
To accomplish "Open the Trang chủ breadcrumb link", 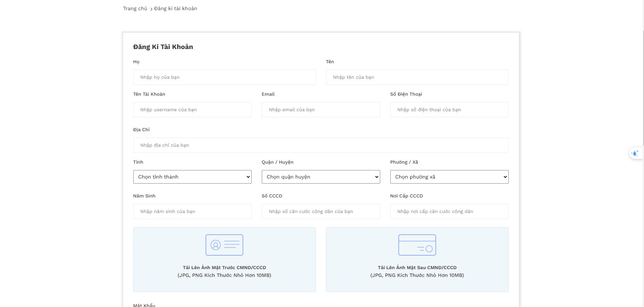I will coord(135,8).
